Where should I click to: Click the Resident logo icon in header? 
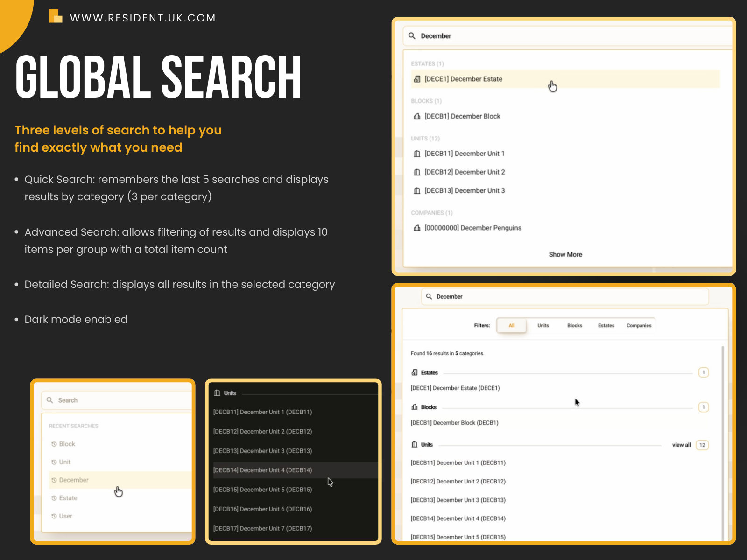(x=56, y=16)
